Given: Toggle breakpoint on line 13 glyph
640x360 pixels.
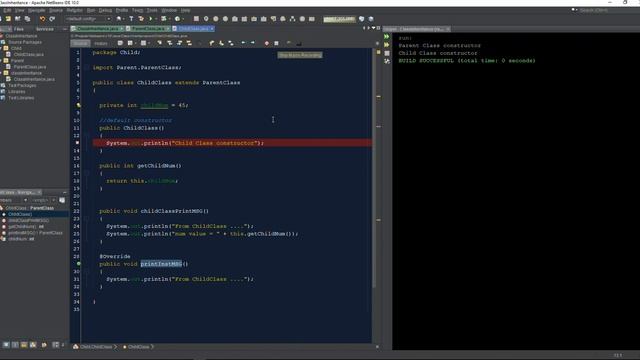Looking at the screenshot, I should (x=77, y=143).
